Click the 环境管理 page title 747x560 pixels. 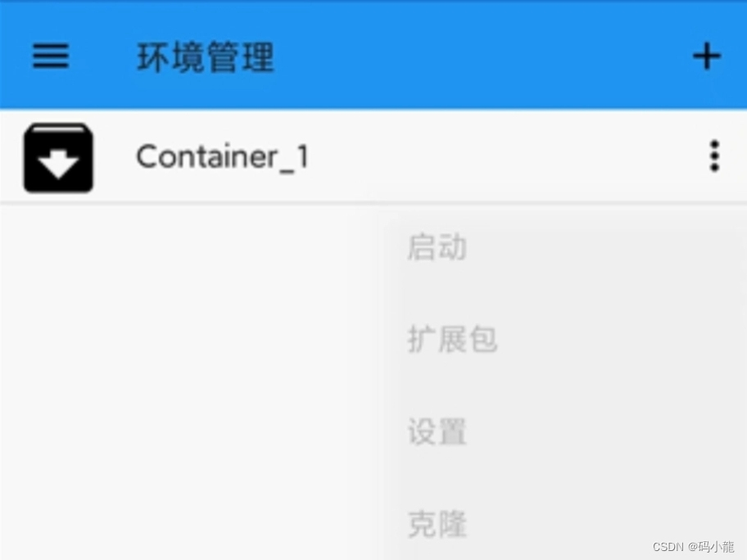206,57
